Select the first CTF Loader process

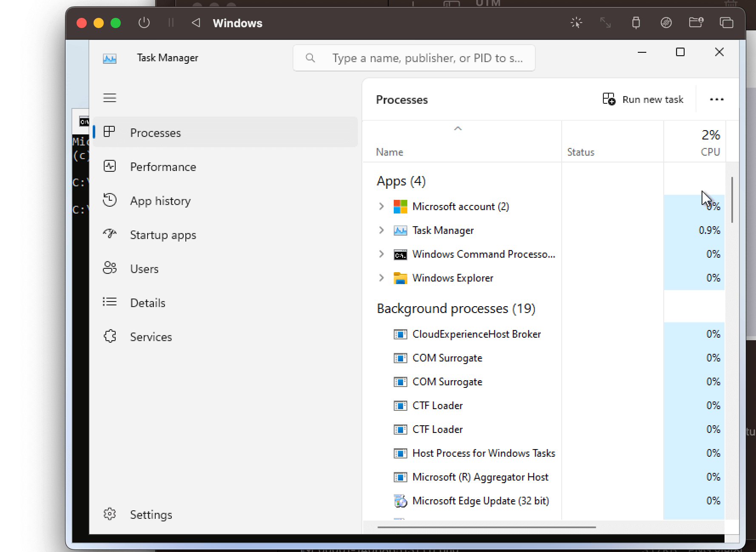pyautogui.click(x=543, y=406)
